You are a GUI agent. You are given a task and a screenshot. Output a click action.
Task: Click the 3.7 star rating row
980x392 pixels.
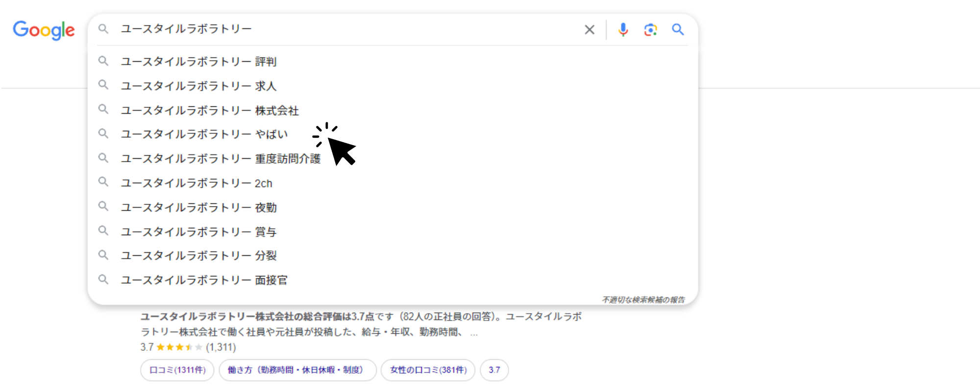(188, 347)
